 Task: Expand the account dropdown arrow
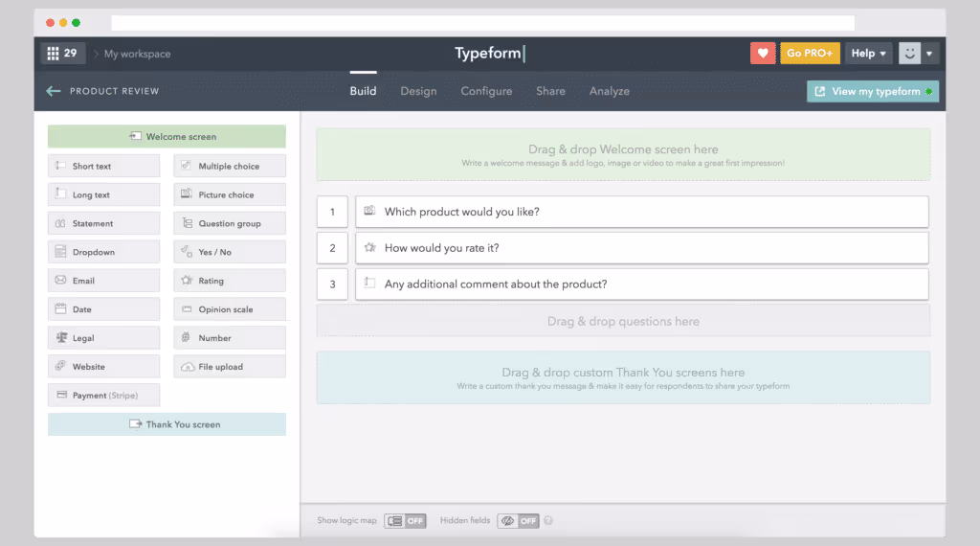(929, 53)
